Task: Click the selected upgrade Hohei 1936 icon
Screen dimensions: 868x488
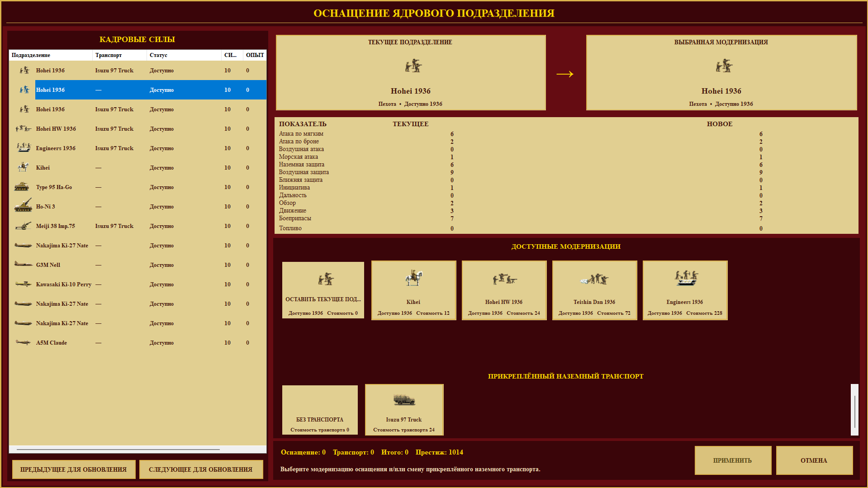Action: [x=724, y=66]
